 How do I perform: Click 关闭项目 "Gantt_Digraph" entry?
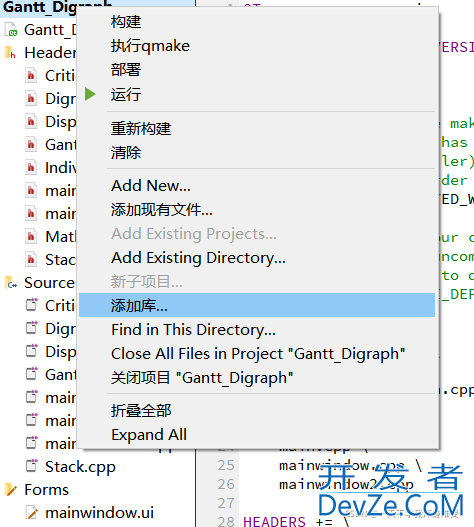(x=202, y=378)
